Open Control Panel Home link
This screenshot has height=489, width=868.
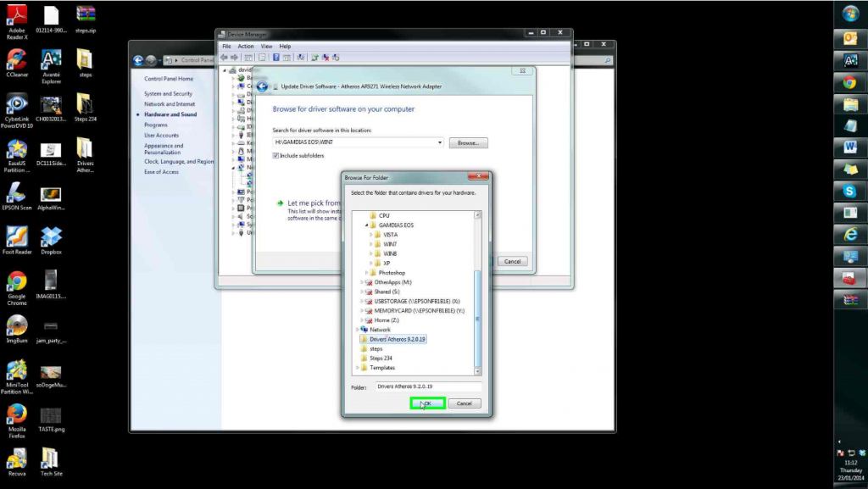tap(169, 79)
